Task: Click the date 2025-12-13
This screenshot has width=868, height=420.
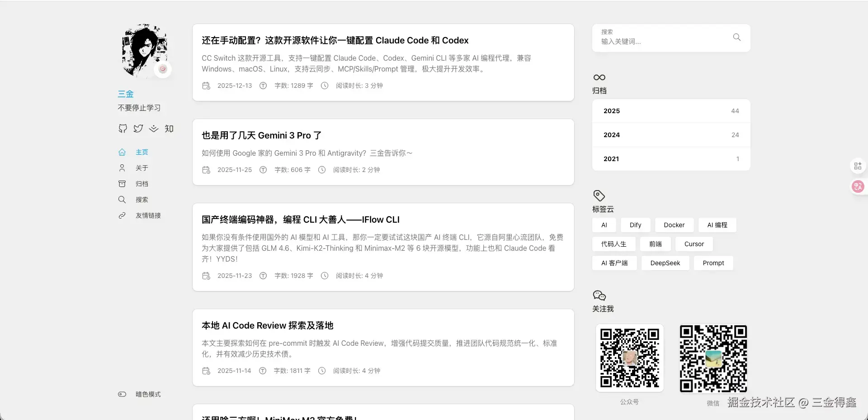Action: [235, 86]
